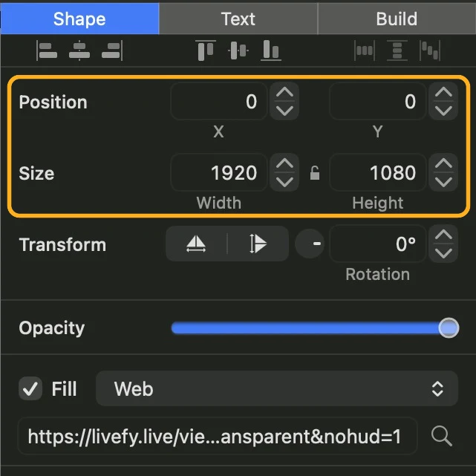476x476 pixels.
Task: Increase Position X with up arrow
Action: point(284,92)
